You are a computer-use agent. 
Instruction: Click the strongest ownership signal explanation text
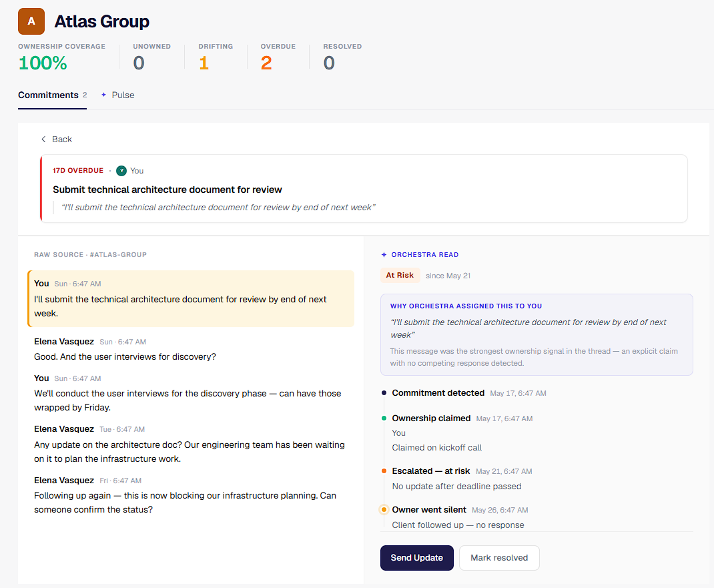coord(534,357)
